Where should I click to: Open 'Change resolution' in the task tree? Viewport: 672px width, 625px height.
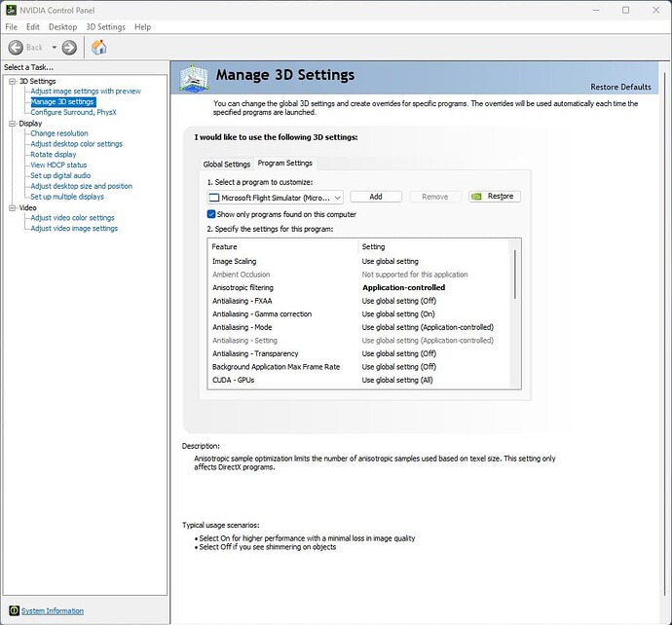[x=58, y=133]
